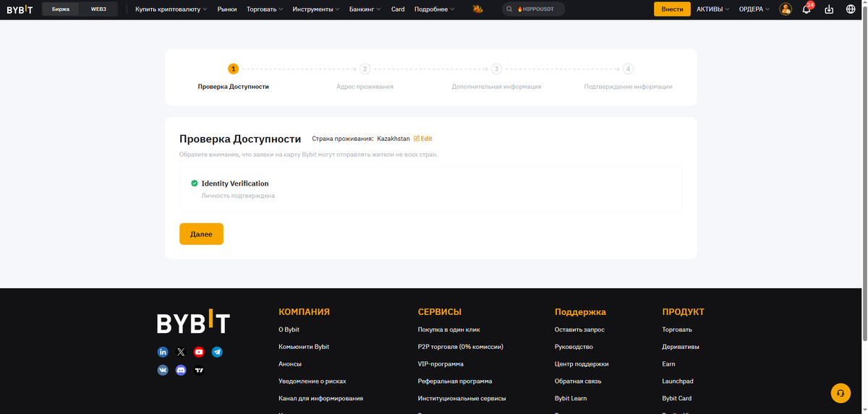Open Комьюнити Bybit footer link
Viewport: 868px width, 414px height.
pyautogui.click(x=304, y=347)
